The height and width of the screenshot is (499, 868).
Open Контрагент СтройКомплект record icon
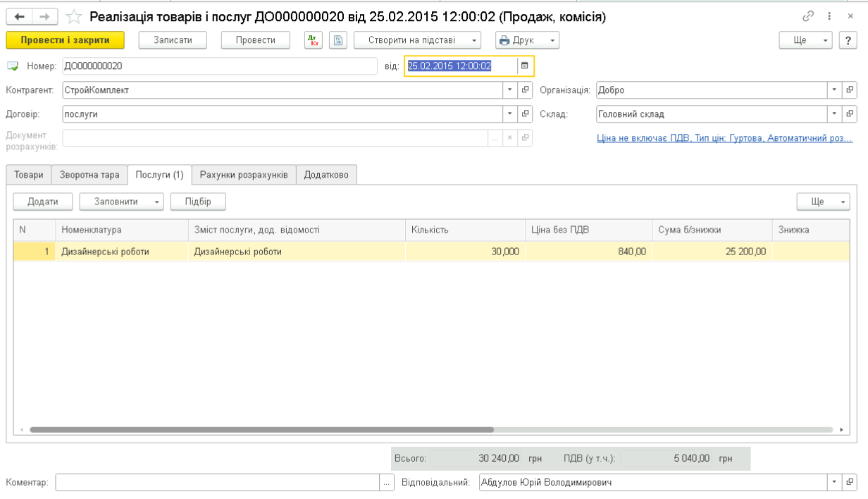pyautogui.click(x=526, y=90)
